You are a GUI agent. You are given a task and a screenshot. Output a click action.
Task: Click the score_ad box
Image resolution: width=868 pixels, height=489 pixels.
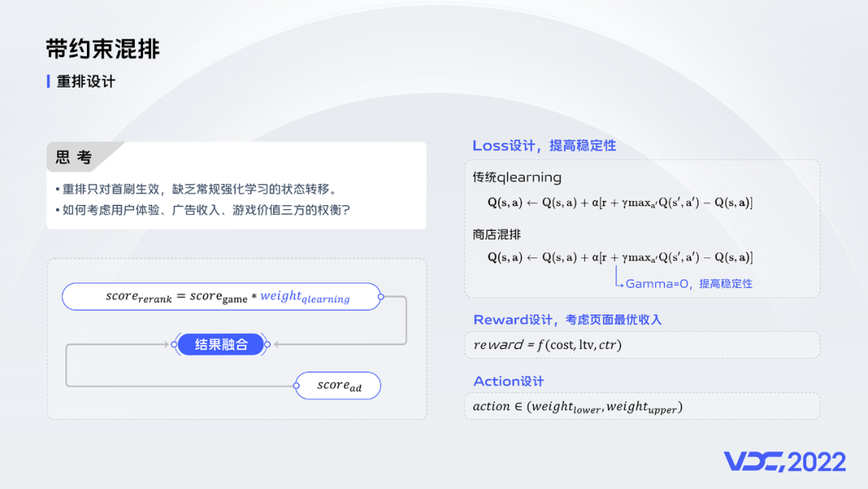click(x=338, y=385)
